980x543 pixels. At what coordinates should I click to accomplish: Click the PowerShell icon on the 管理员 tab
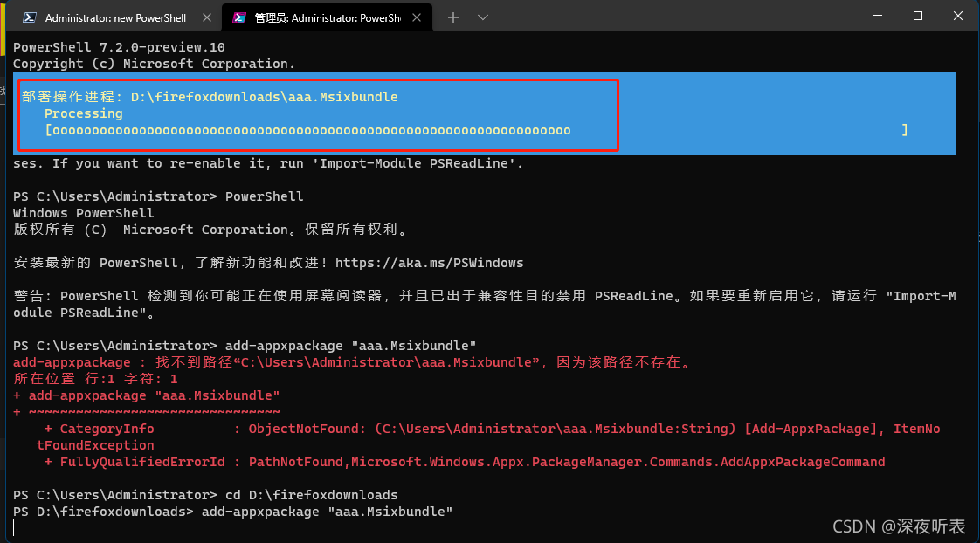[x=238, y=17]
